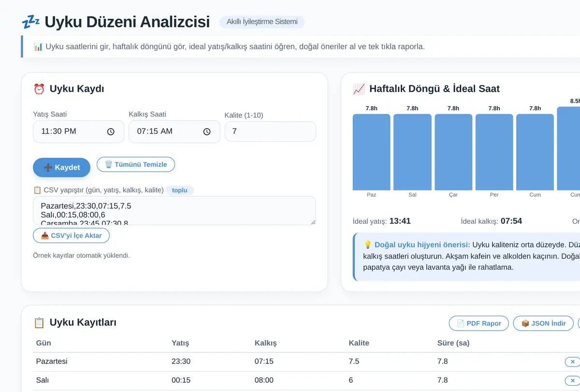
Task: Click the Kalite (1-10) input field
Action: coord(270,131)
